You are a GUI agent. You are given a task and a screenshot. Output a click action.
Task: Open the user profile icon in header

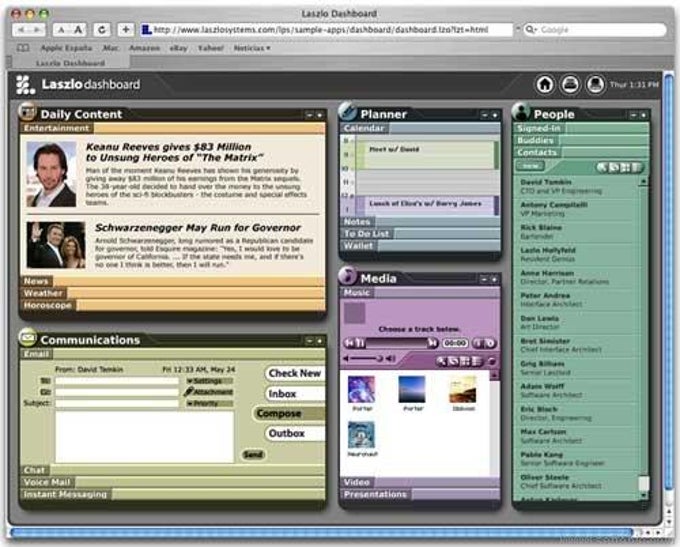(595, 84)
